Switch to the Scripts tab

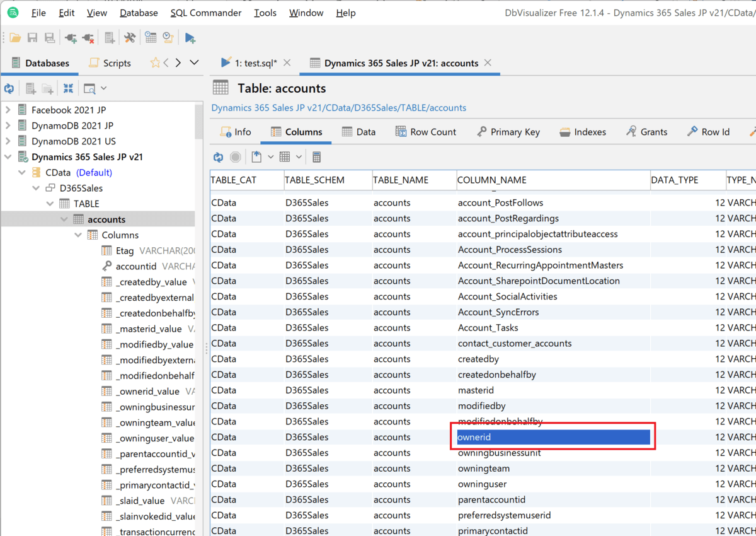(x=110, y=63)
